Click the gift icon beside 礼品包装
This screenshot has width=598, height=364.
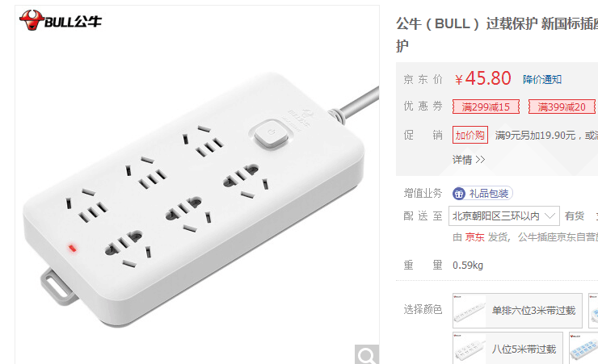pos(459,194)
